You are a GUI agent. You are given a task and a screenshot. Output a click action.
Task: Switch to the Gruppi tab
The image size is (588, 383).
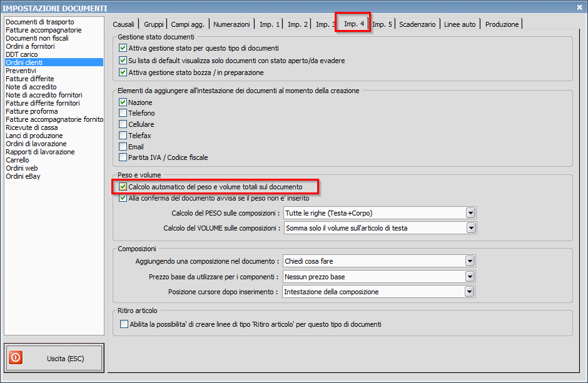(x=154, y=24)
